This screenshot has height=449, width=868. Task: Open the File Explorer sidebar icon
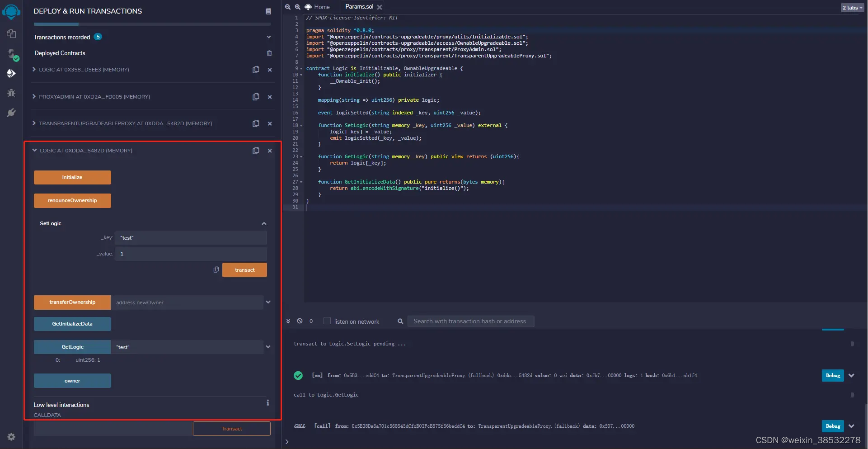[x=11, y=34]
